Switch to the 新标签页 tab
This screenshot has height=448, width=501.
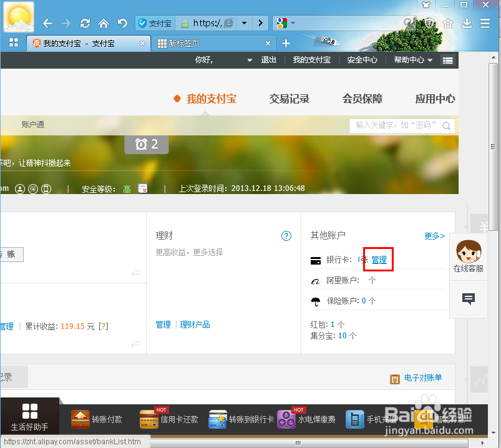pyautogui.click(x=213, y=43)
